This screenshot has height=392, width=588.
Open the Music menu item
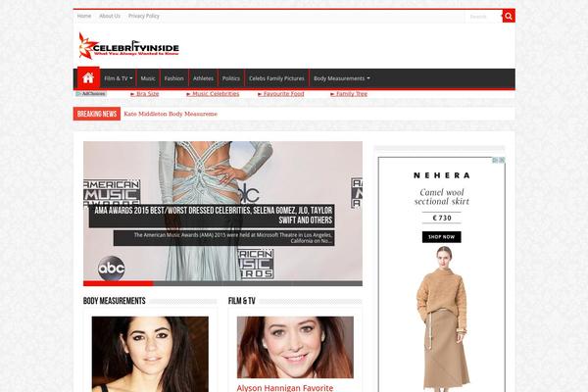pyautogui.click(x=148, y=78)
